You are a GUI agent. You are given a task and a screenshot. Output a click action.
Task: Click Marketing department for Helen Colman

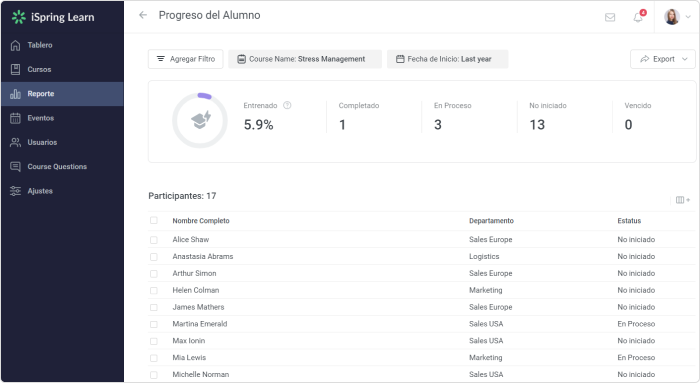tap(485, 290)
